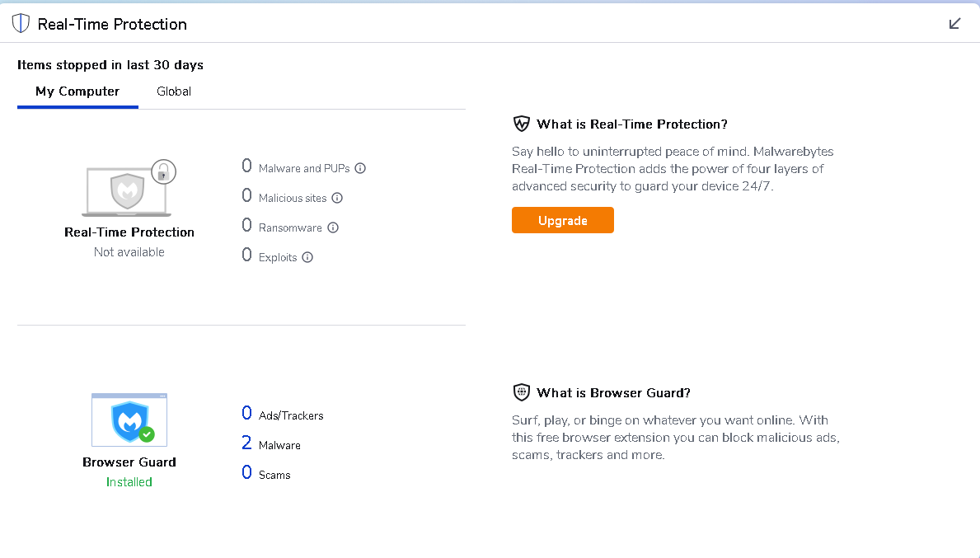This screenshot has width=980, height=558.
Task: Click the Malware count of 2
Action: (x=246, y=443)
